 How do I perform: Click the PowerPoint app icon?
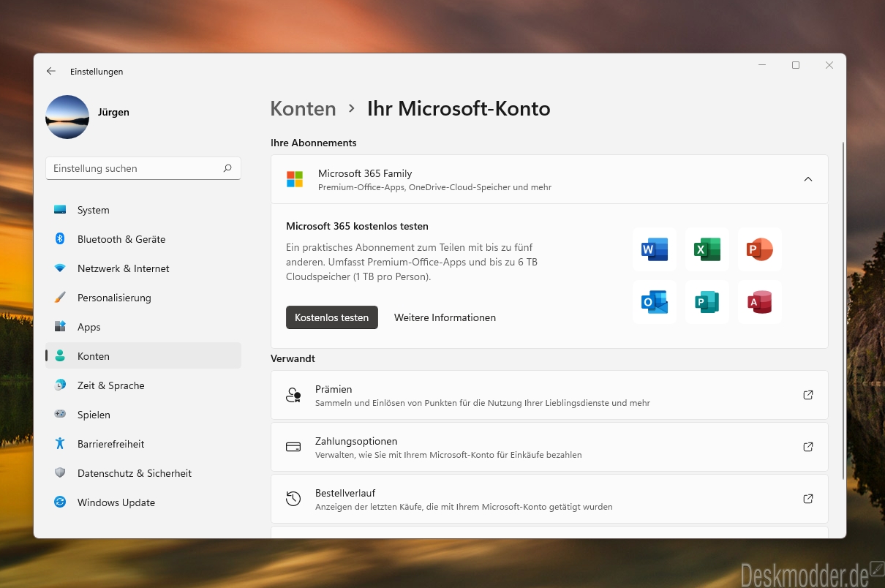pyautogui.click(x=760, y=249)
